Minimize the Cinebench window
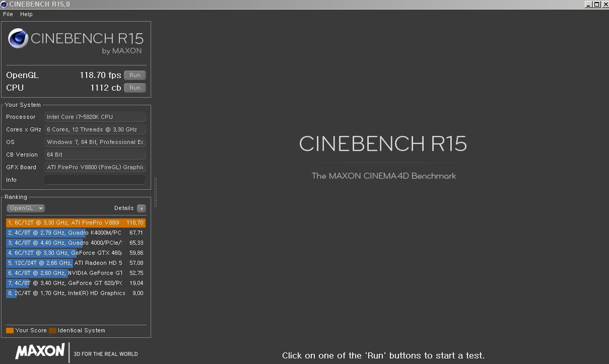Viewport: 609px width, 364px height. (x=588, y=4)
